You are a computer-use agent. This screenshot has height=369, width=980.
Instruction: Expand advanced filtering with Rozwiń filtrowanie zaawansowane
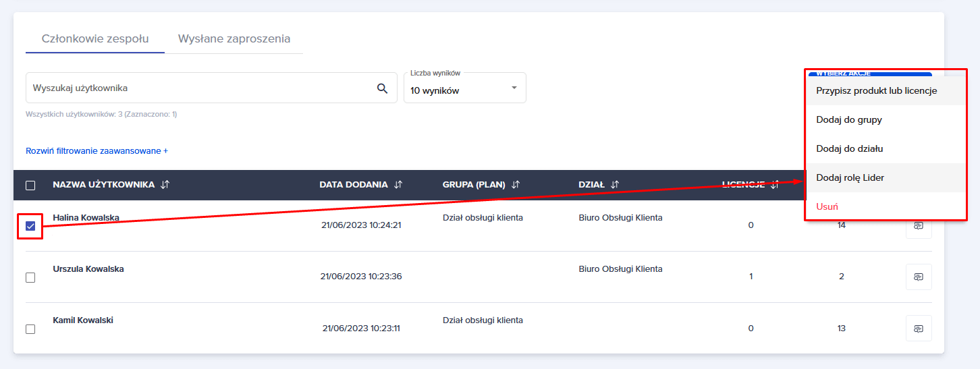[x=97, y=151]
